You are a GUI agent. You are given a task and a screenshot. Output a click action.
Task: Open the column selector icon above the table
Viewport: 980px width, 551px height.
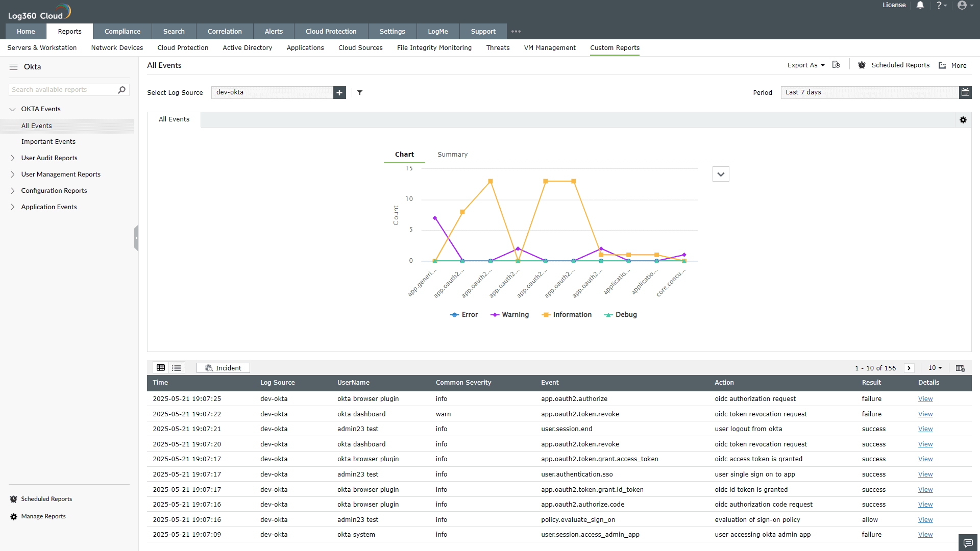pyautogui.click(x=960, y=368)
